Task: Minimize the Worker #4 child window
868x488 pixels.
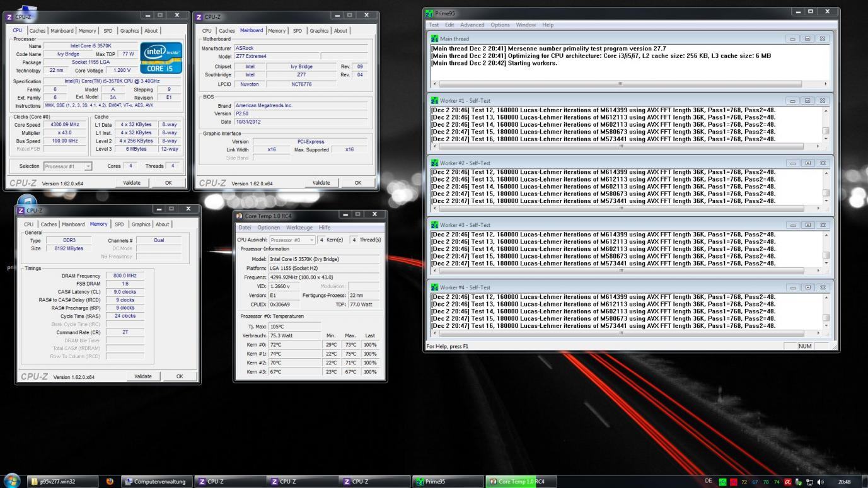Action: [792, 288]
